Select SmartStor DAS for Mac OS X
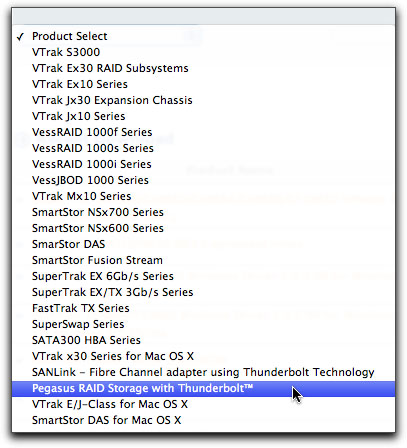Viewport: 407px width, 448px height. click(203, 420)
